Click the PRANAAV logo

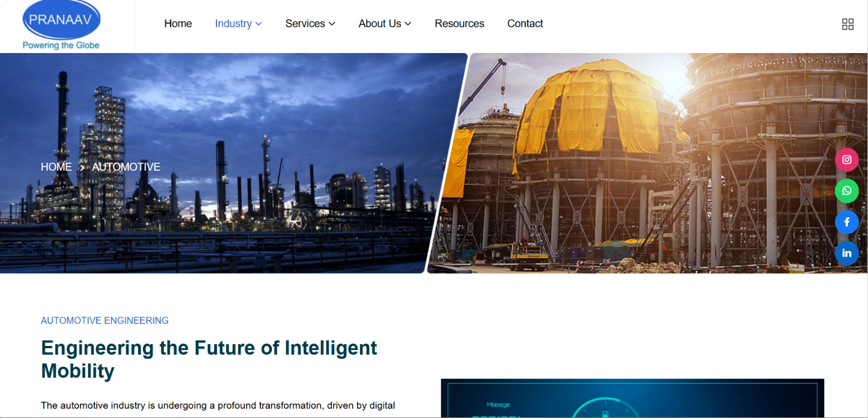coord(61,25)
